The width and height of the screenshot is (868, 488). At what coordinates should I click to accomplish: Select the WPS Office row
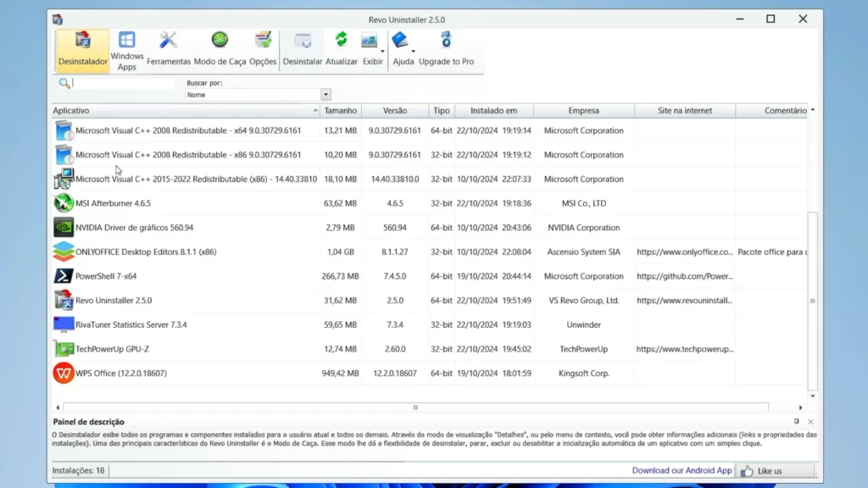click(x=120, y=374)
